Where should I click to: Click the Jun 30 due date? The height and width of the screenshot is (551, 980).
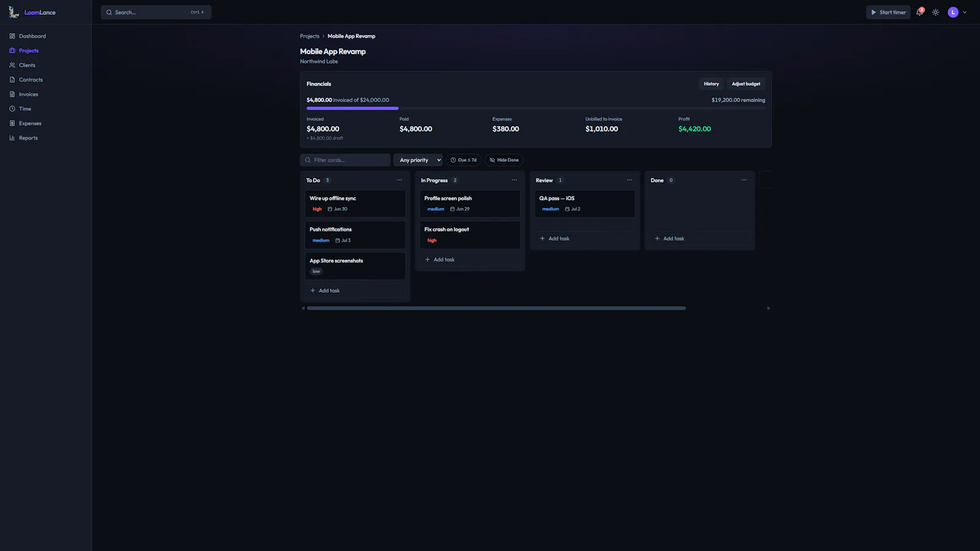coord(337,209)
